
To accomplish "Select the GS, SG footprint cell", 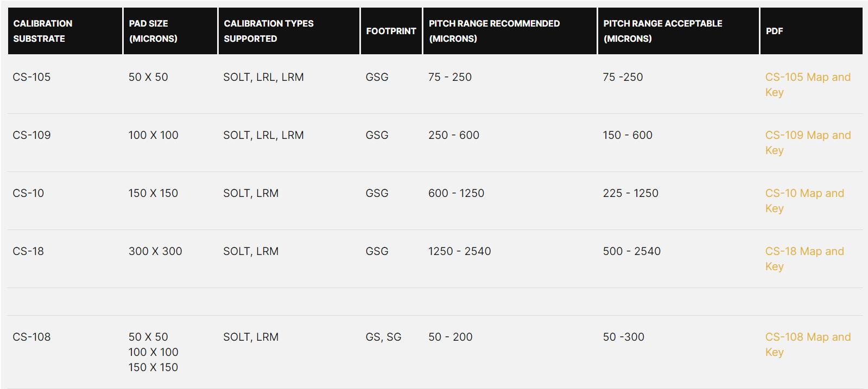I will (x=383, y=337).
